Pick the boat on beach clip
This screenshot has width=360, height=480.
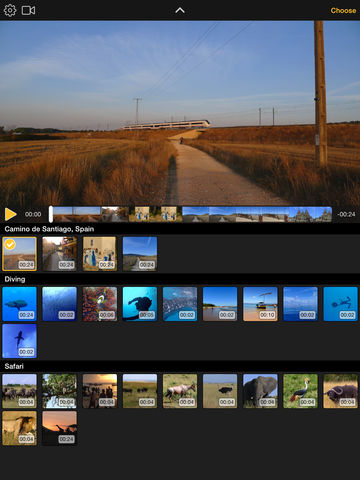(x=260, y=304)
